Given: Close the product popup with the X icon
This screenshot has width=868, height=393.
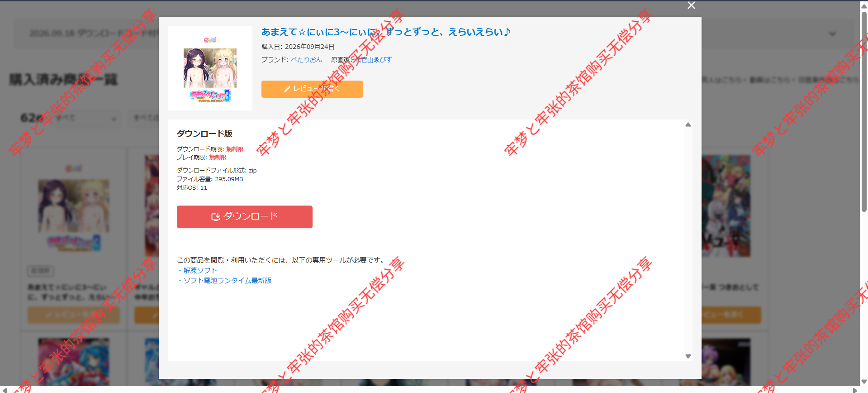Looking at the screenshot, I should tap(691, 5).
